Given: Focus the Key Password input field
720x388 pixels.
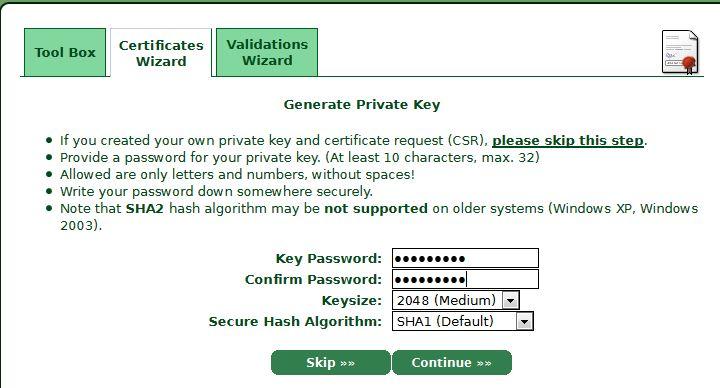Looking at the screenshot, I should (465, 258).
